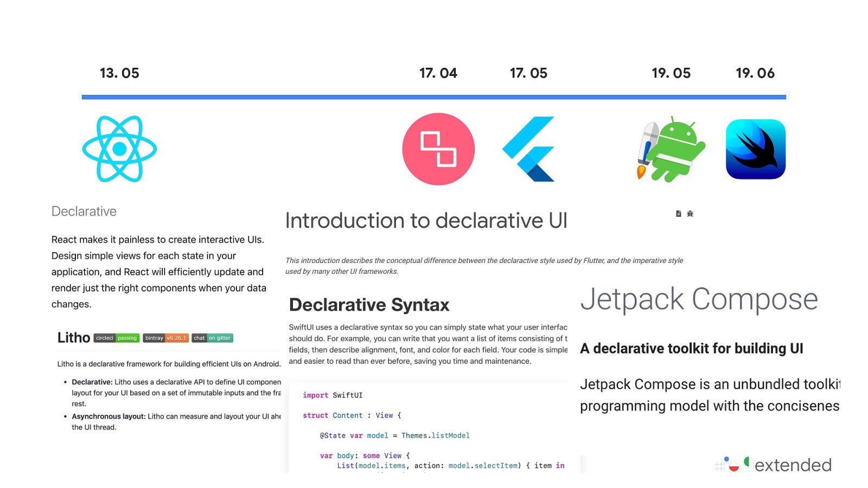Click "A declarative toolkit for building UI"
The height and width of the screenshot is (488, 868).
[x=692, y=348]
